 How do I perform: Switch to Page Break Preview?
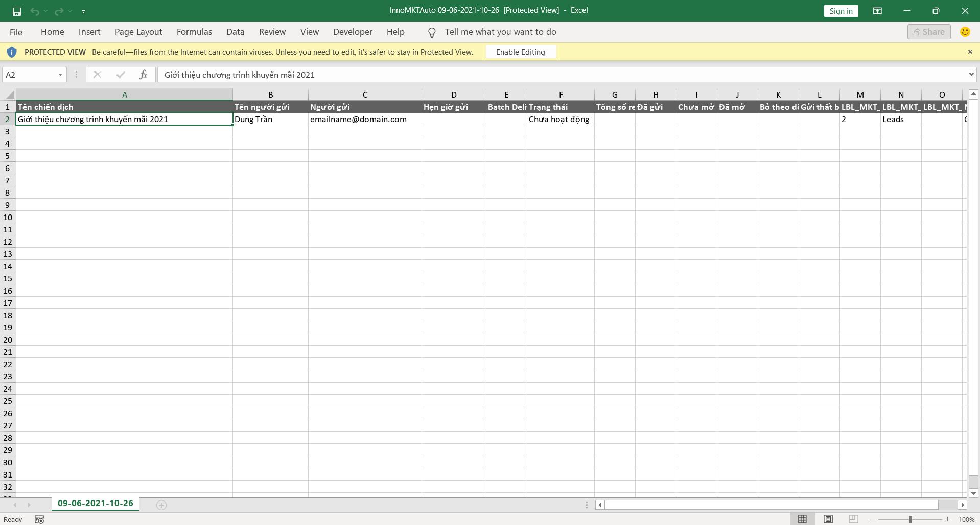coord(853,519)
